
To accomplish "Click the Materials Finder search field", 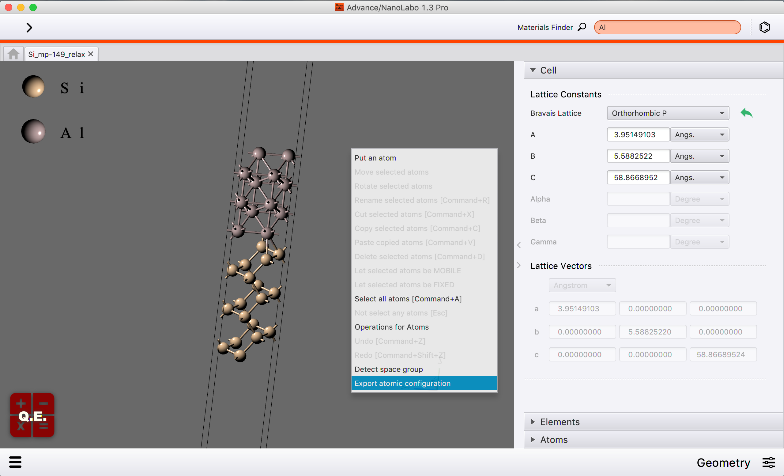I will pos(668,28).
